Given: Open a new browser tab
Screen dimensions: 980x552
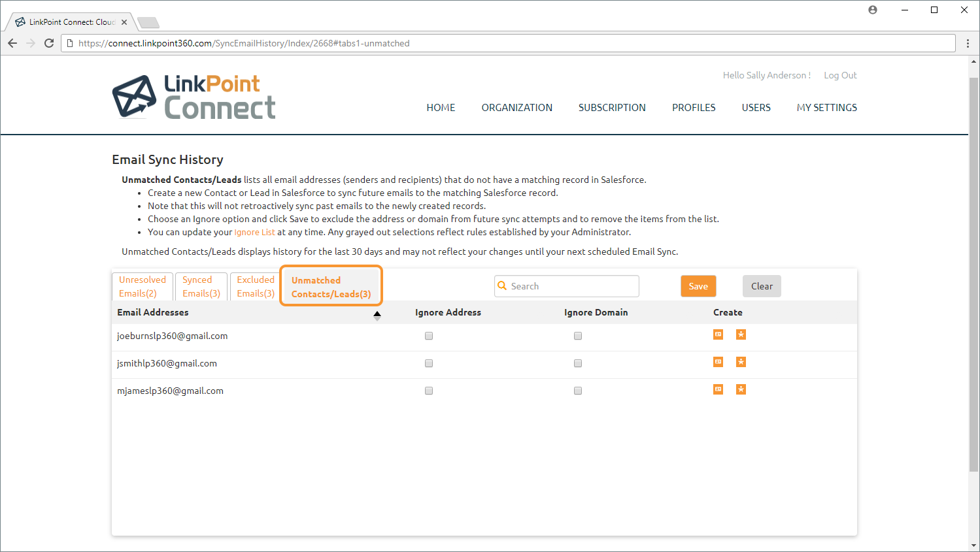Looking at the screenshot, I should click(x=148, y=23).
